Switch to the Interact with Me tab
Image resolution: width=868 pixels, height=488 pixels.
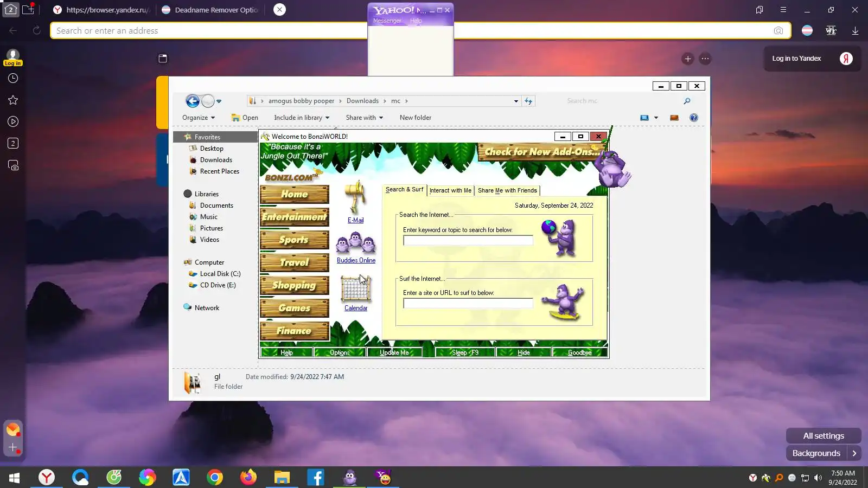pos(450,190)
